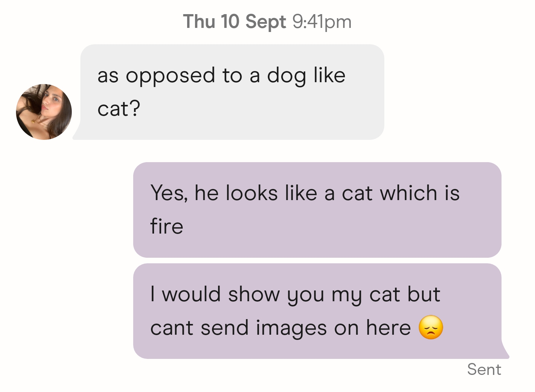
Task: Tap the disappointed face emoji
Action: 431,328
